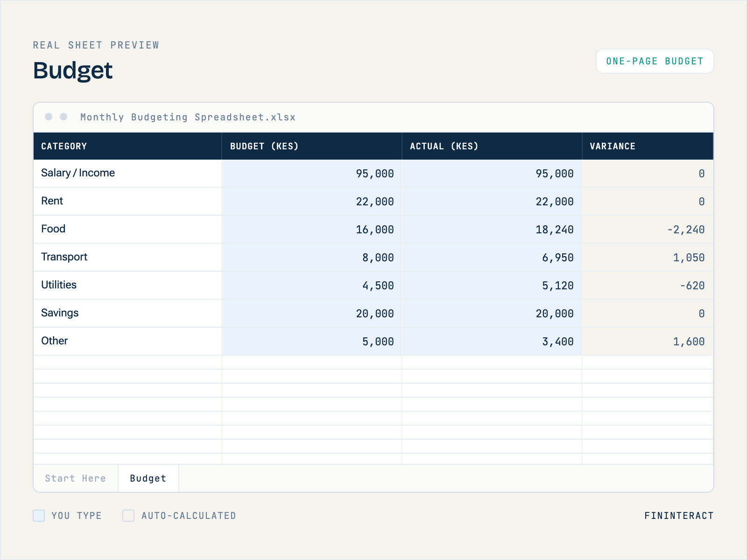
Task: Click the AUTO-CALCULATED legend swatch
Action: (128, 516)
